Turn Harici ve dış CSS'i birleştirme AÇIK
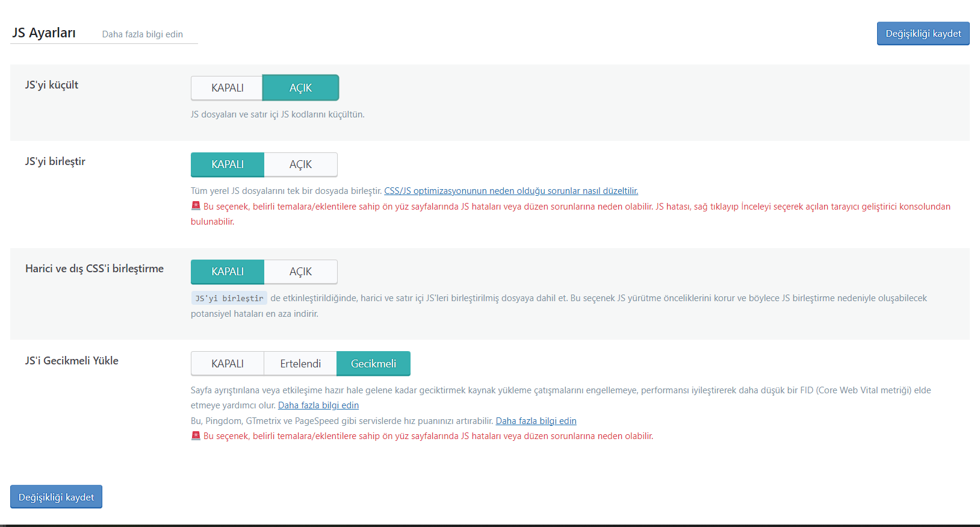The width and height of the screenshot is (980, 527). pyautogui.click(x=300, y=272)
